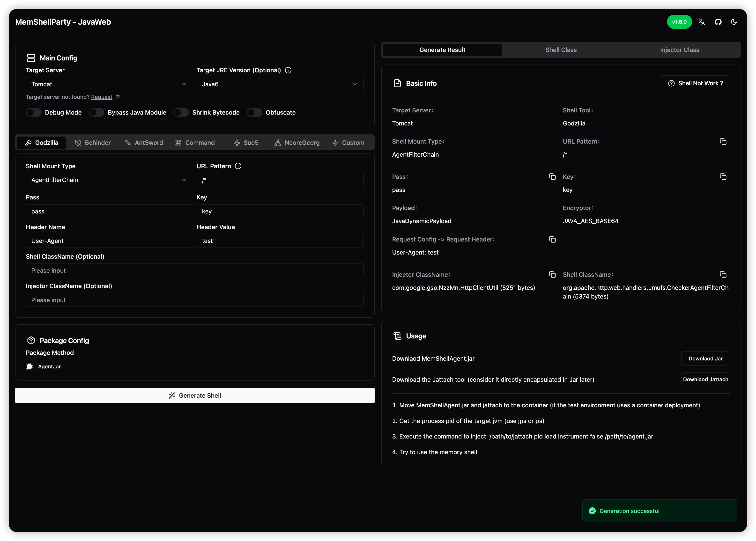Copy the Pass value
Viewport: 756px width, 541px height.
[552, 176]
